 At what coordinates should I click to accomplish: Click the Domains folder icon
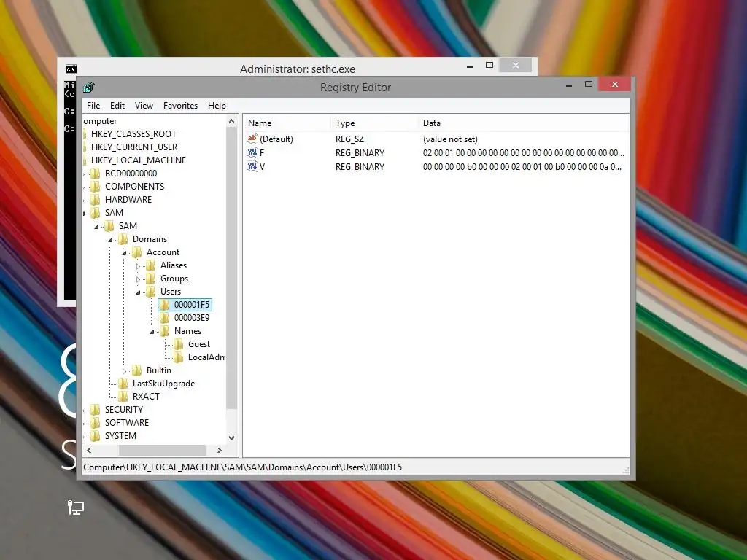coord(123,238)
